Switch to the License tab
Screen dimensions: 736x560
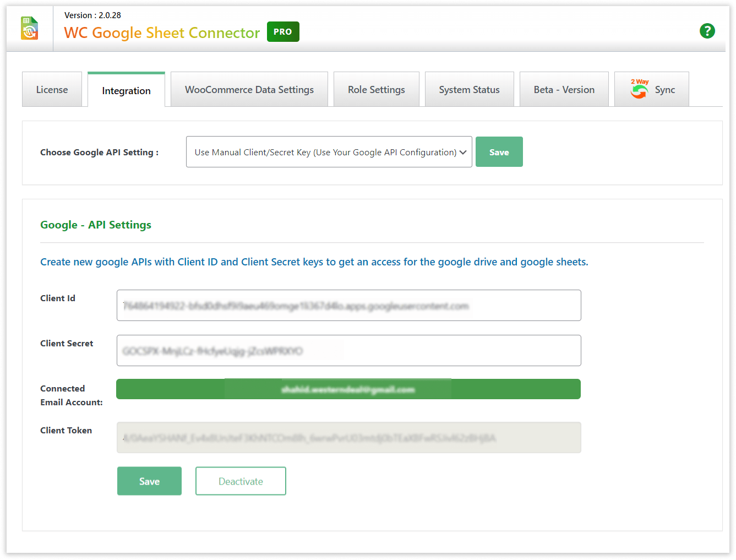(x=52, y=89)
